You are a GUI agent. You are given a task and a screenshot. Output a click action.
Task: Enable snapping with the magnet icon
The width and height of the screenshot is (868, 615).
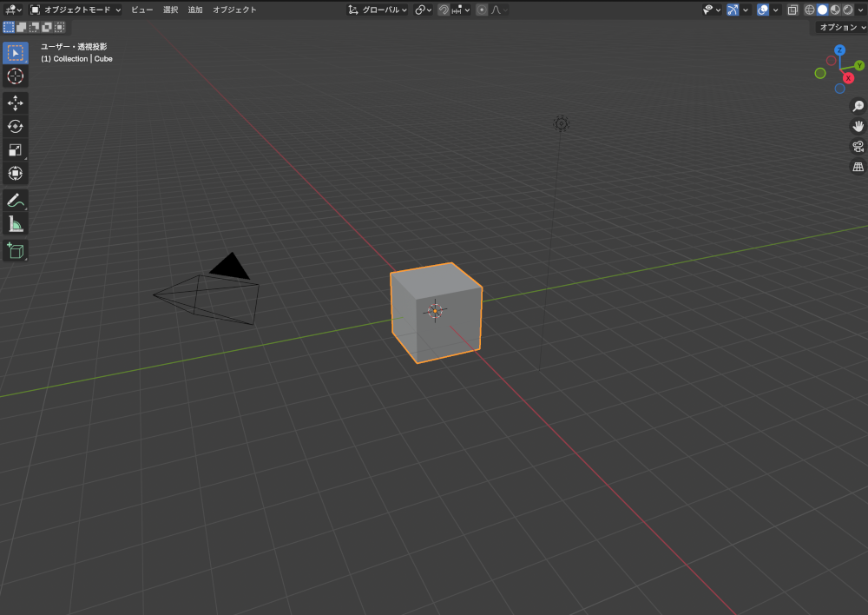tap(442, 10)
